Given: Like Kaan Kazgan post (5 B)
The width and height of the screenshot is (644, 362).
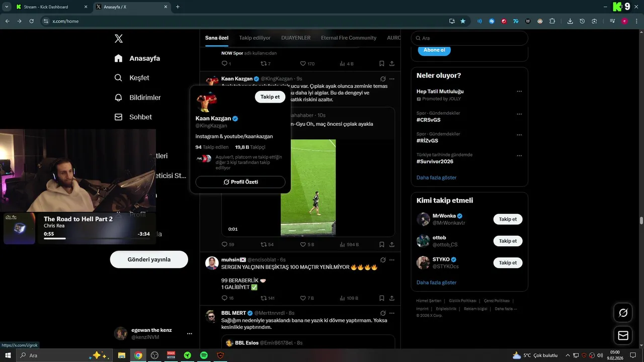Looking at the screenshot, I should (x=307, y=244).
